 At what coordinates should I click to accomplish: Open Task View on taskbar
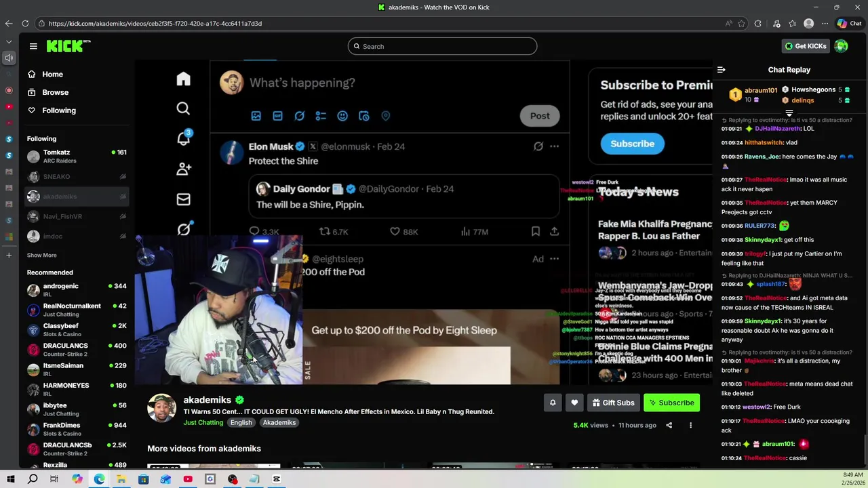coord(54,479)
